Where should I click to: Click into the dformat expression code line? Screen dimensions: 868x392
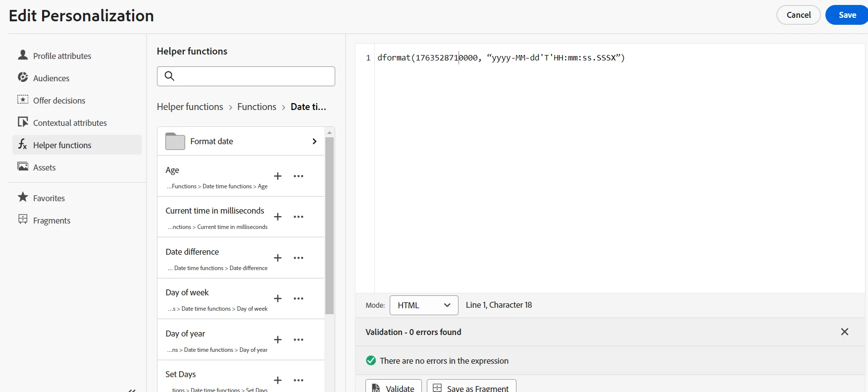click(x=501, y=58)
